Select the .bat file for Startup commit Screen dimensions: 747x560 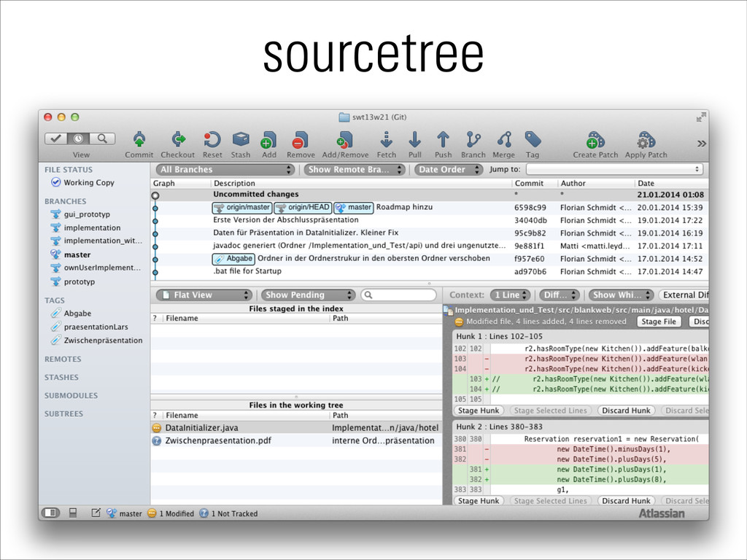pos(429,271)
